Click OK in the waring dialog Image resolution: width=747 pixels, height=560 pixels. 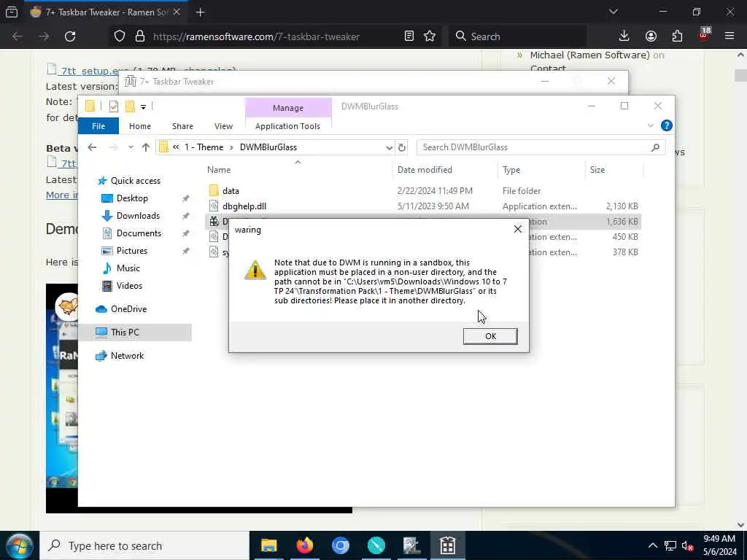click(x=490, y=336)
